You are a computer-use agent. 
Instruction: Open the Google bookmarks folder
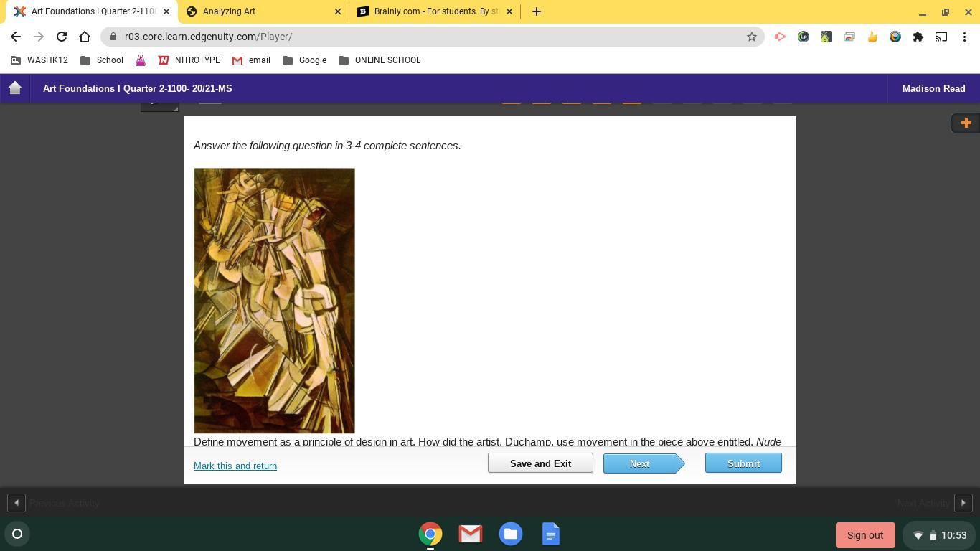point(305,60)
